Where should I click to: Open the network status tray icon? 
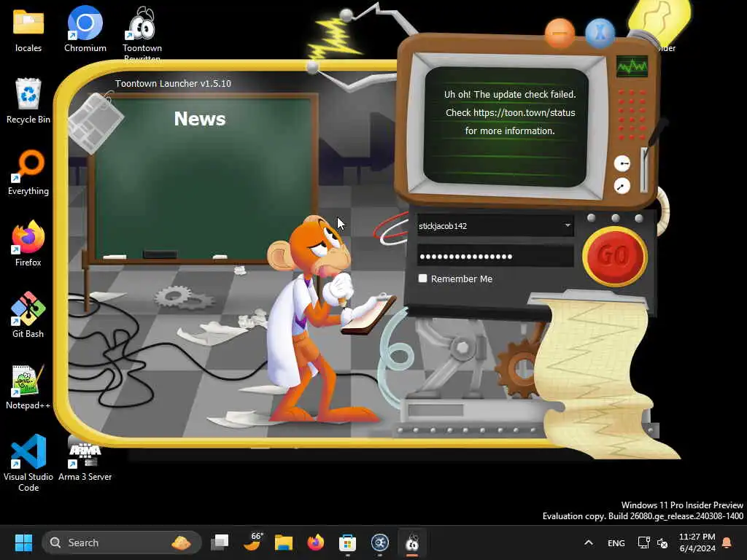click(643, 542)
